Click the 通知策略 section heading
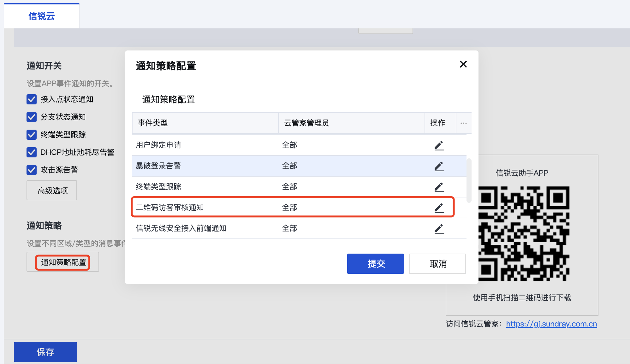Image resolution: width=630 pixels, height=364 pixels. (x=44, y=226)
